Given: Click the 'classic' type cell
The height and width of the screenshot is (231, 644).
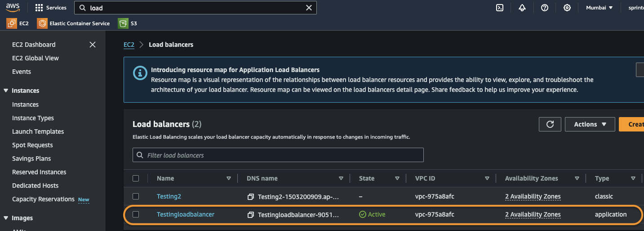Looking at the screenshot, I should 604,196.
